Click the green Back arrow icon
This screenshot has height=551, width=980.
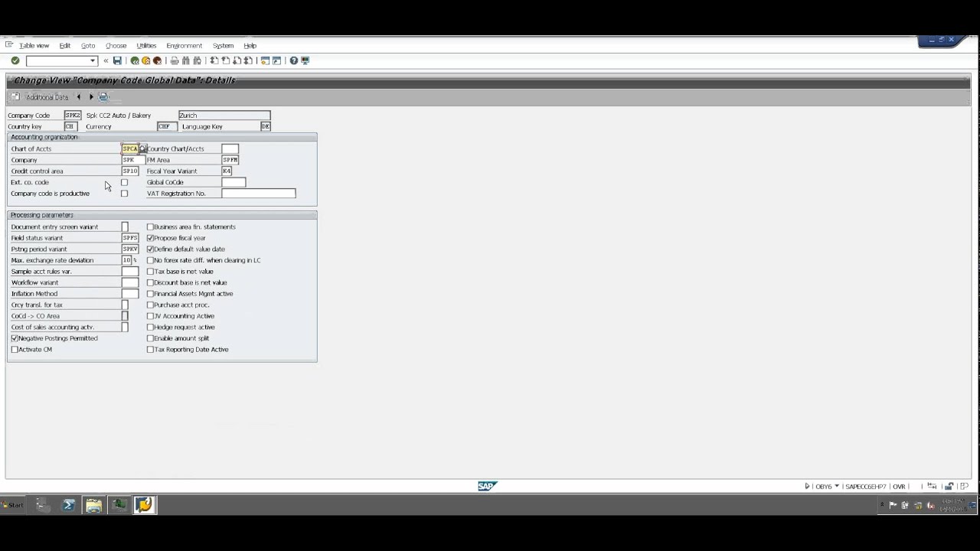tap(135, 60)
